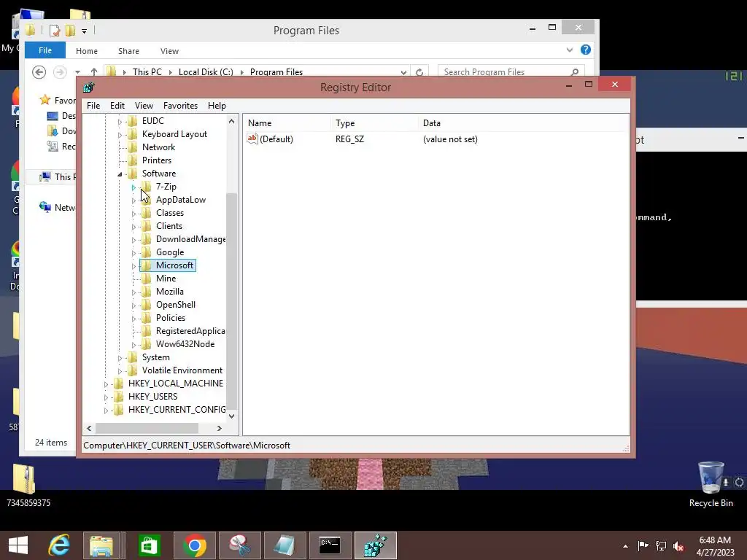Select the Mozilla registry key
Image resolution: width=747 pixels, height=560 pixels.
[x=169, y=292]
